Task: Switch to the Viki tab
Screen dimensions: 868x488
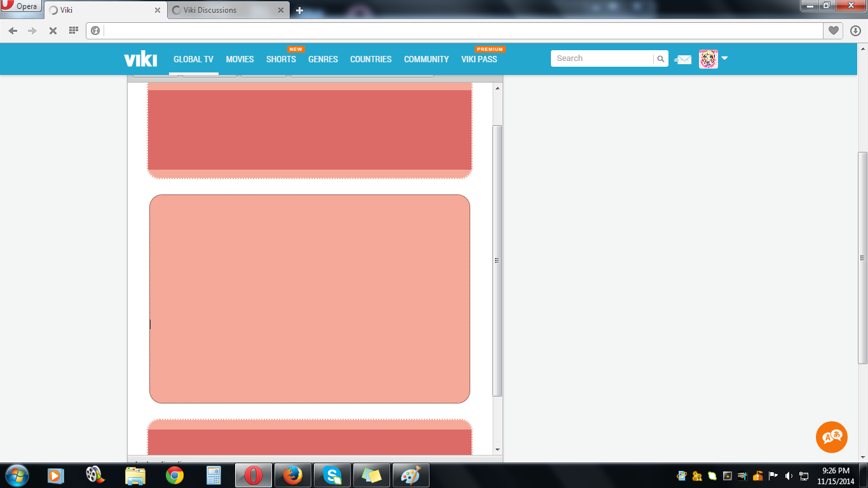Action: pyautogui.click(x=105, y=10)
